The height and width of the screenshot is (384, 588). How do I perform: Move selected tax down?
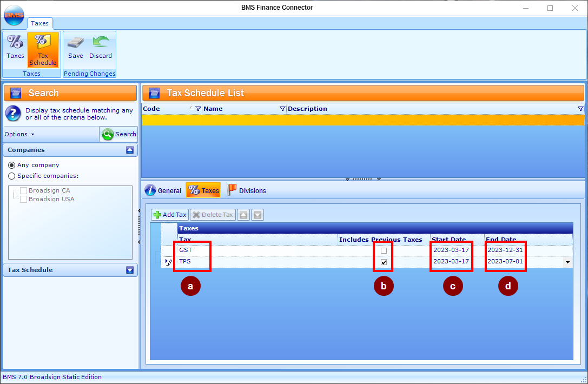257,215
